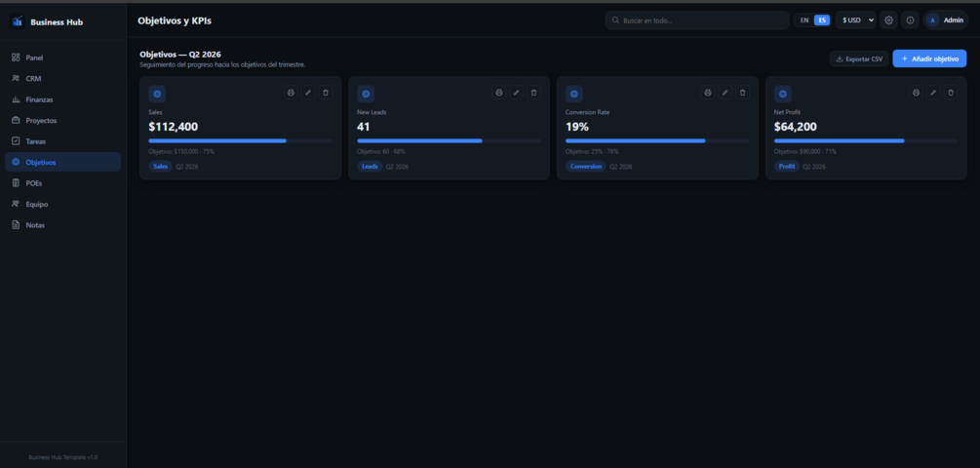Viewport: 980px width, 468px height.
Task: Open POEs in the sidebar
Action: point(62,183)
